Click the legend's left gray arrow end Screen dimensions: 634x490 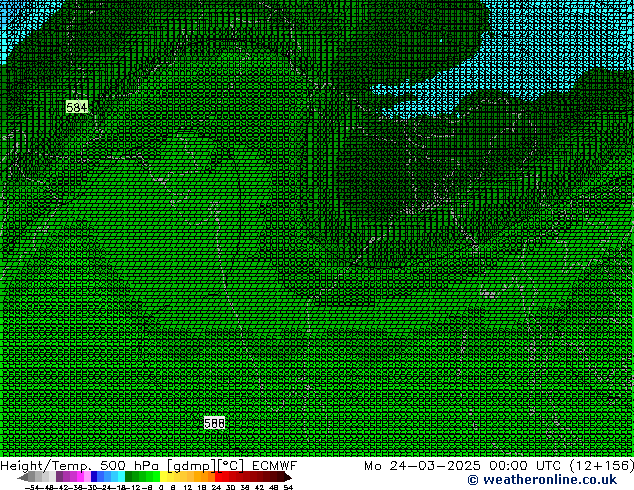[x=23, y=477]
